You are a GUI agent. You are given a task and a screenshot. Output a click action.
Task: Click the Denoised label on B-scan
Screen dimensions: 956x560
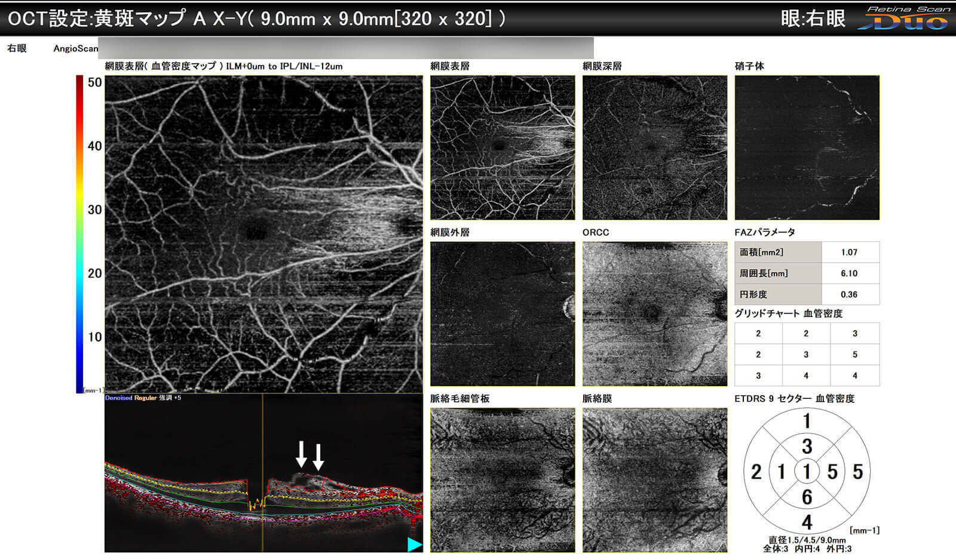pyautogui.click(x=118, y=398)
